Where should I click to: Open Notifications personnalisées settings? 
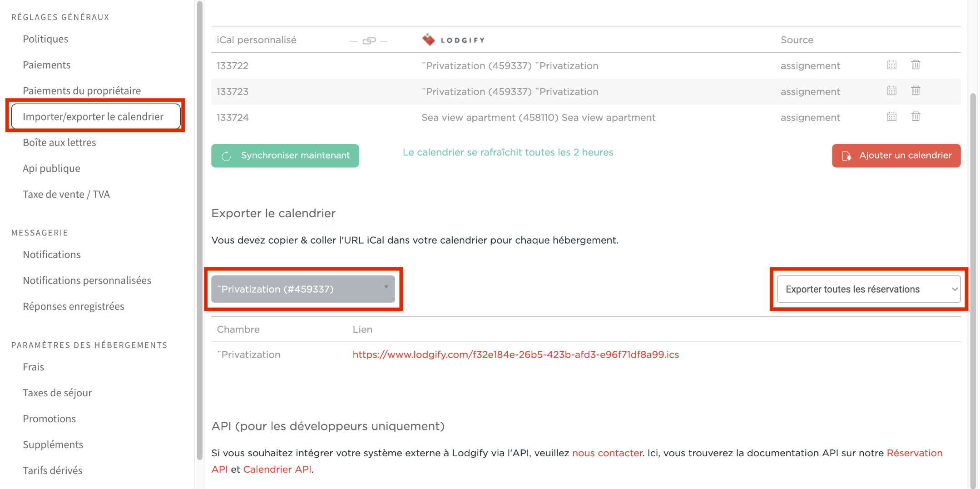(x=87, y=280)
